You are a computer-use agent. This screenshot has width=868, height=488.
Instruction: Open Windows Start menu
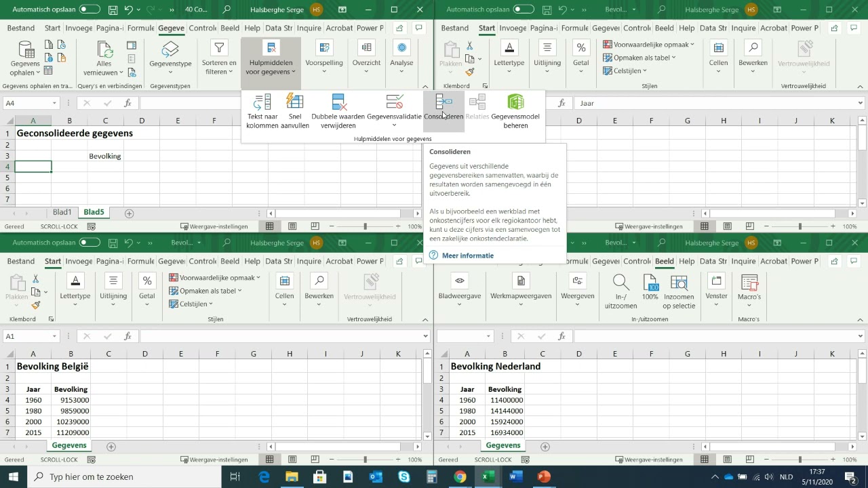click(13, 476)
